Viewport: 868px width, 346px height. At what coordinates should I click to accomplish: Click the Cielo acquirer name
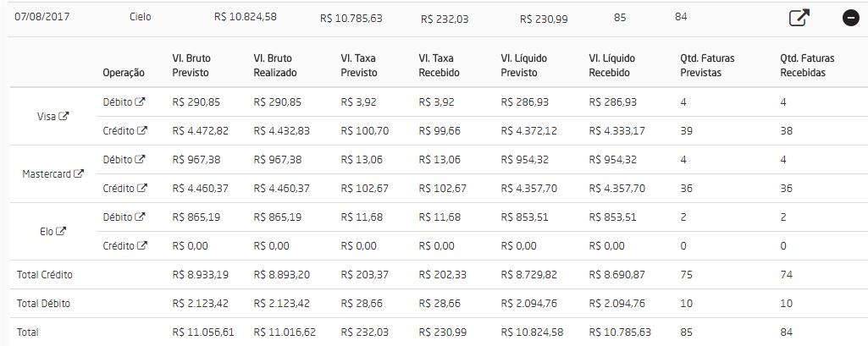141,16
